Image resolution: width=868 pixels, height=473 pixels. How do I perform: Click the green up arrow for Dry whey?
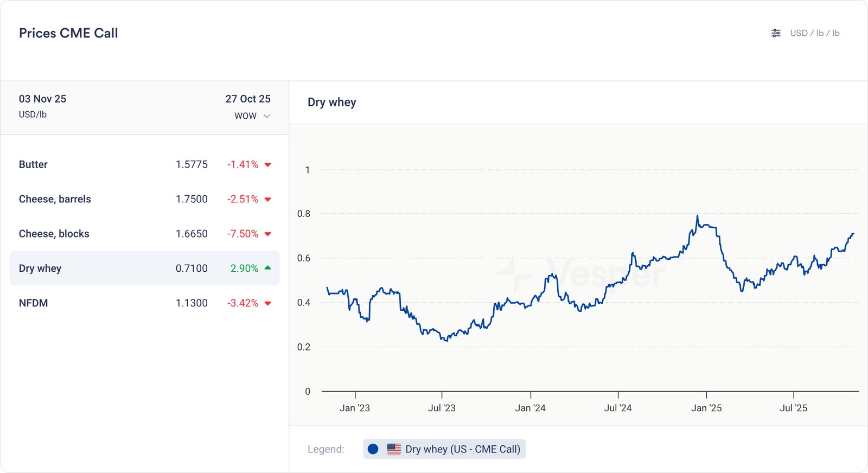(x=267, y=268)
